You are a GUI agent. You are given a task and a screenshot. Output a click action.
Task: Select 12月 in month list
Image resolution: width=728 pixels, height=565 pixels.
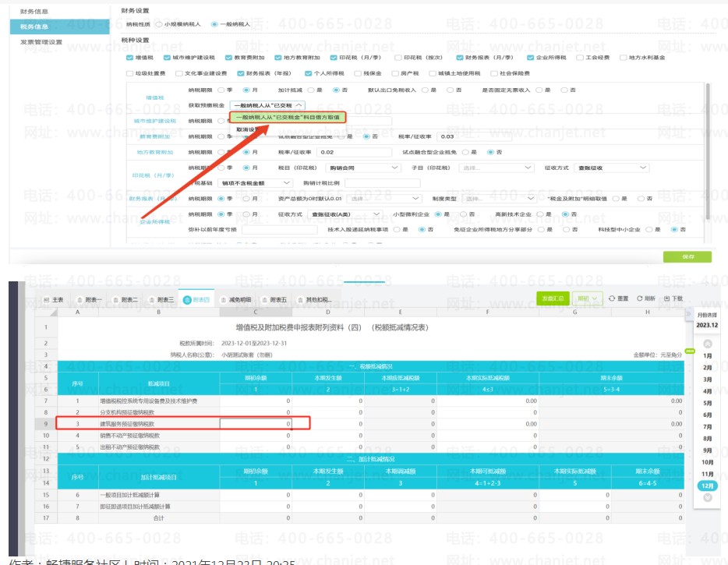coord(707,486)
